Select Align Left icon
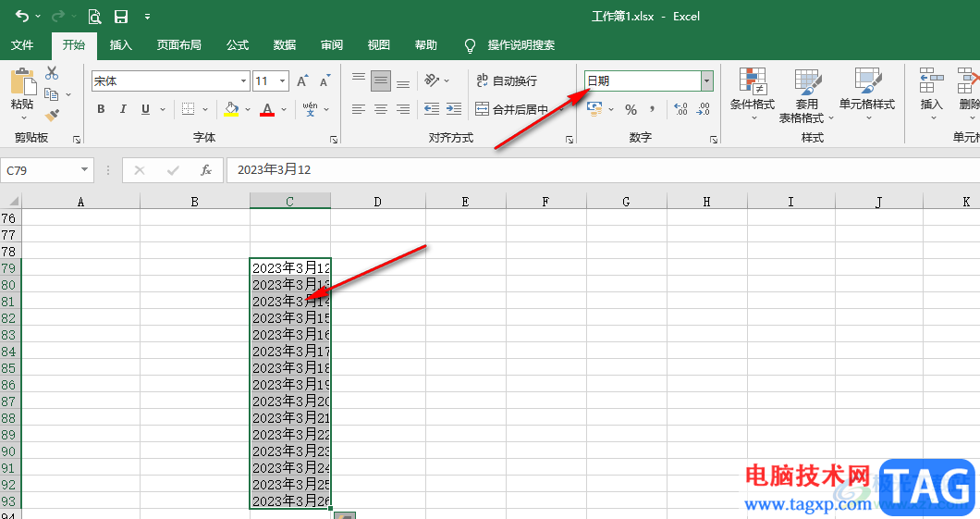 [358, 109]
